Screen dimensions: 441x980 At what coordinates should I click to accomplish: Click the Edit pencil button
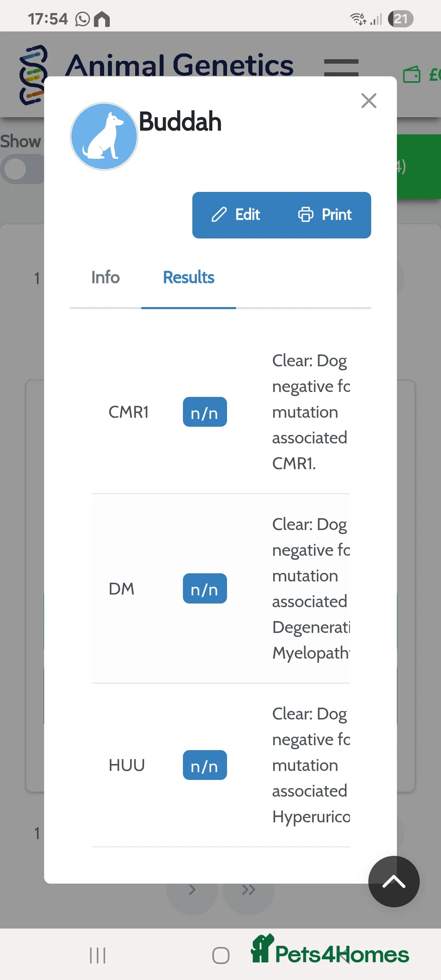tap(236, 215)
